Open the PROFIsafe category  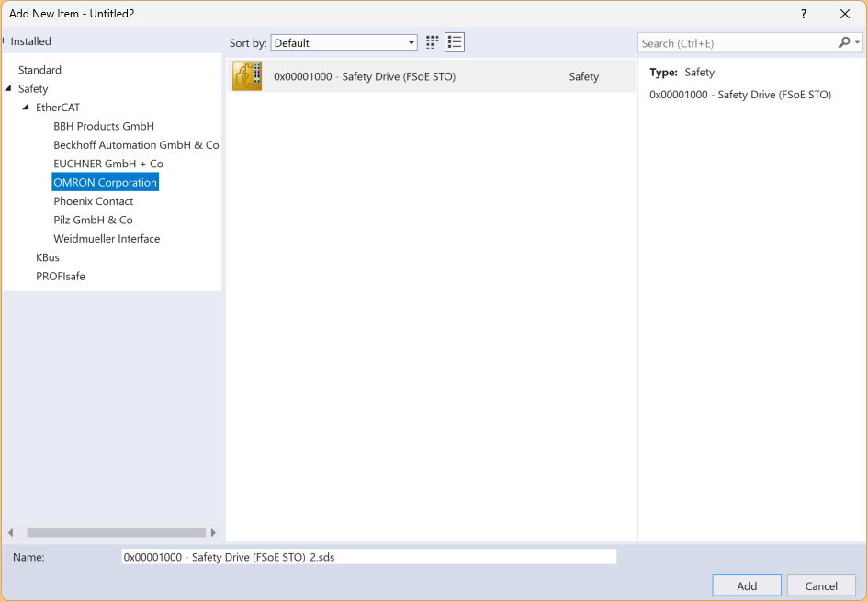[x=61, y=276]
